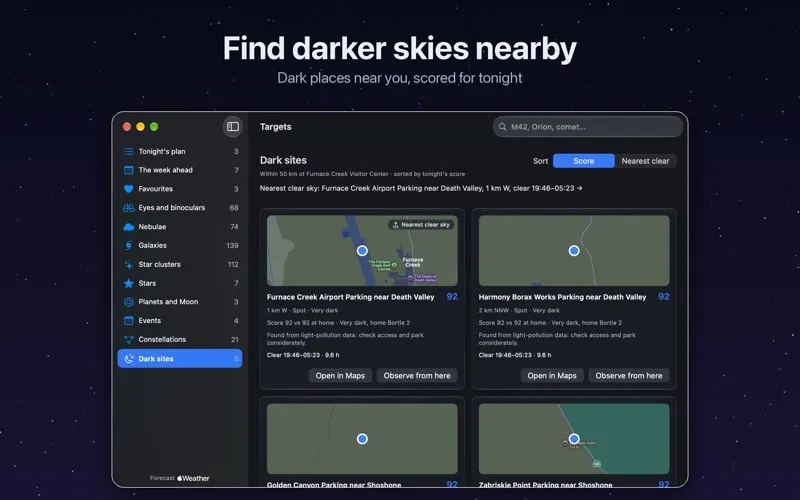Browse the Galaxies category

click(x=180, y=245)
